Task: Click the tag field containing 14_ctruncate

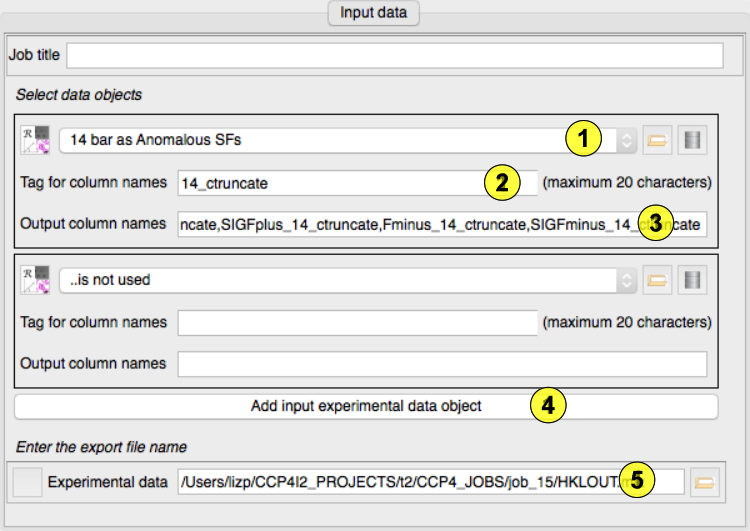Action: pos(330,183)
